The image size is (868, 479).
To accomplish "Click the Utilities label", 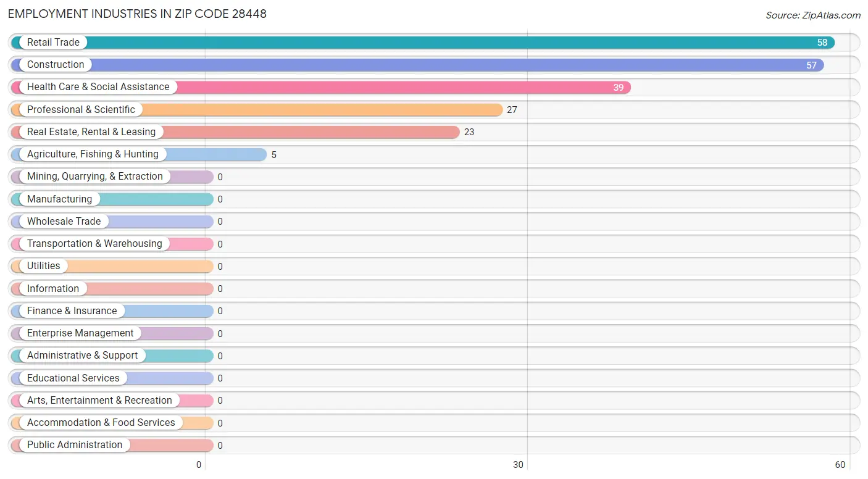I will (x=44, y=266).
